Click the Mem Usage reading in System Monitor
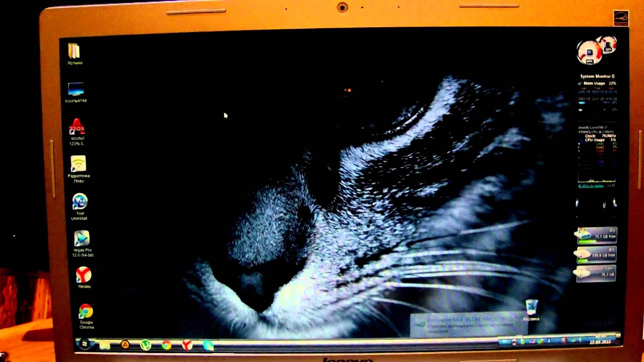Screen dimensions: 644x362 coord(599,83)
